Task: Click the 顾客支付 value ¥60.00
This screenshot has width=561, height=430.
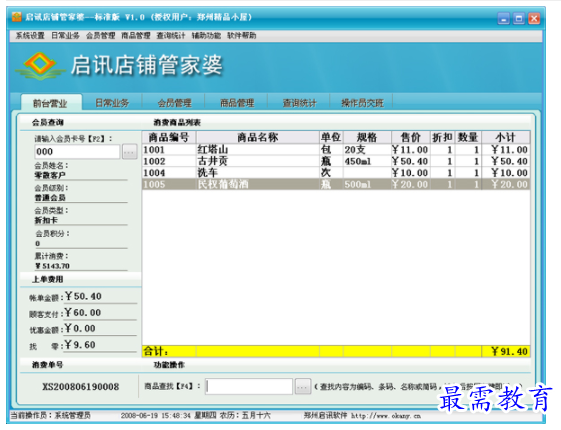Action: tap(83, 312)
